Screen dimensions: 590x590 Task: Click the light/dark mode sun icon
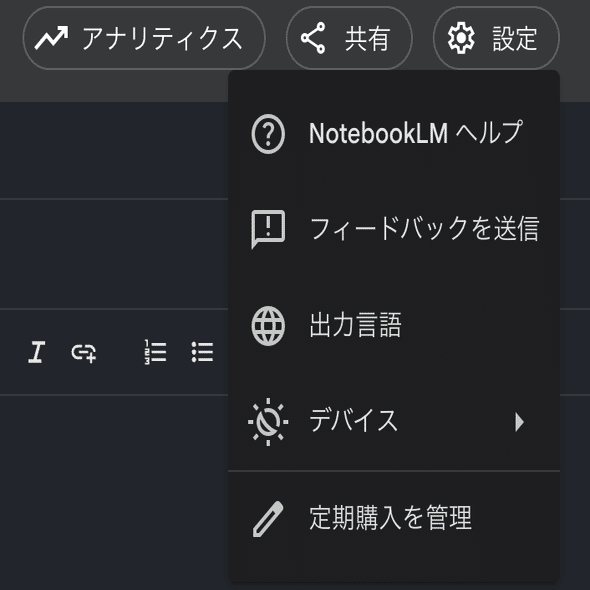point(268,422)
